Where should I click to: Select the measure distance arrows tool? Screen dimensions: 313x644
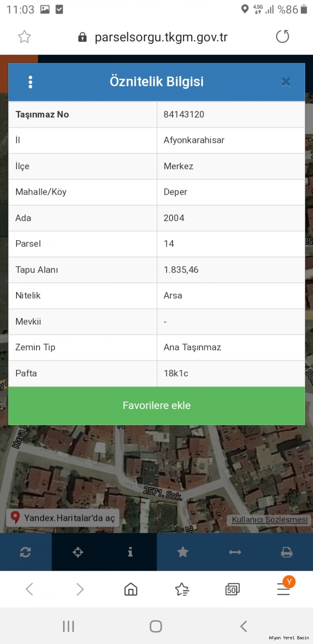click(x=235, y=552)
